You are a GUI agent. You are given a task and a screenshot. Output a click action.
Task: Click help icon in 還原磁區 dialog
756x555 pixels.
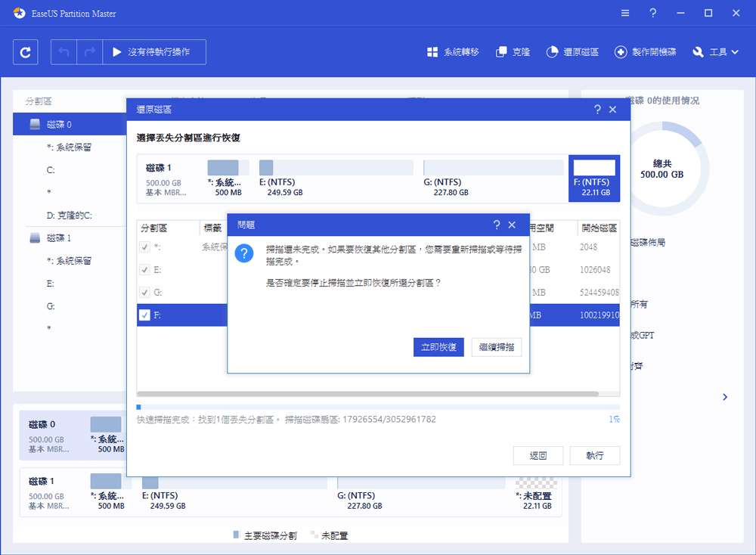[x=597, y=110]
